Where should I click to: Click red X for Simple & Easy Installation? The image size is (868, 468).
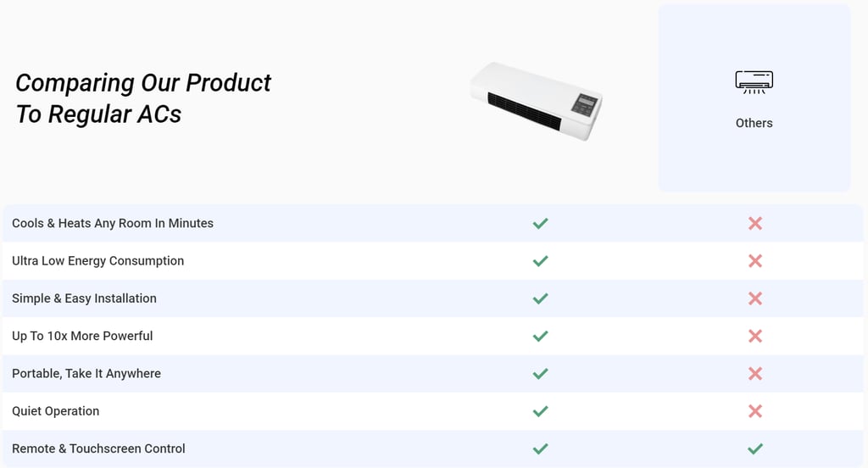(x=755, y=298)
